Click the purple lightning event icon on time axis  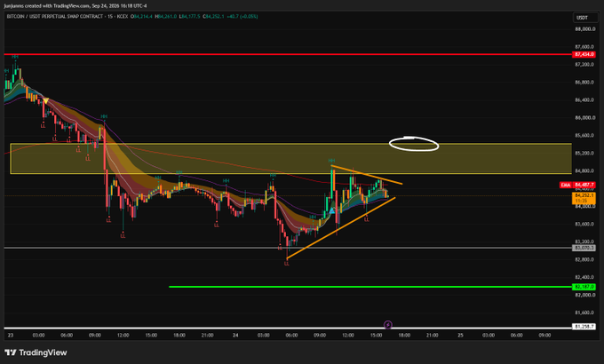pos(388,325)
